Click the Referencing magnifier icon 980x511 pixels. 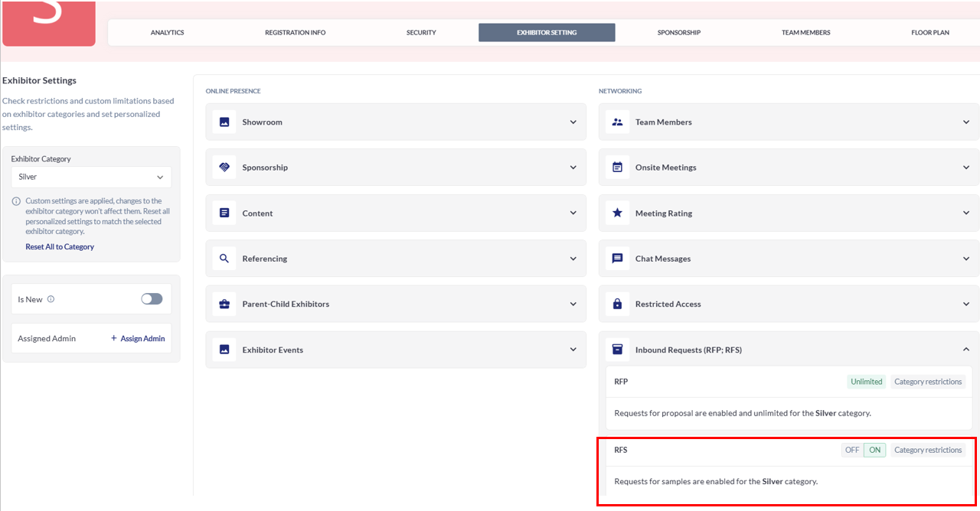click(224, 259)
